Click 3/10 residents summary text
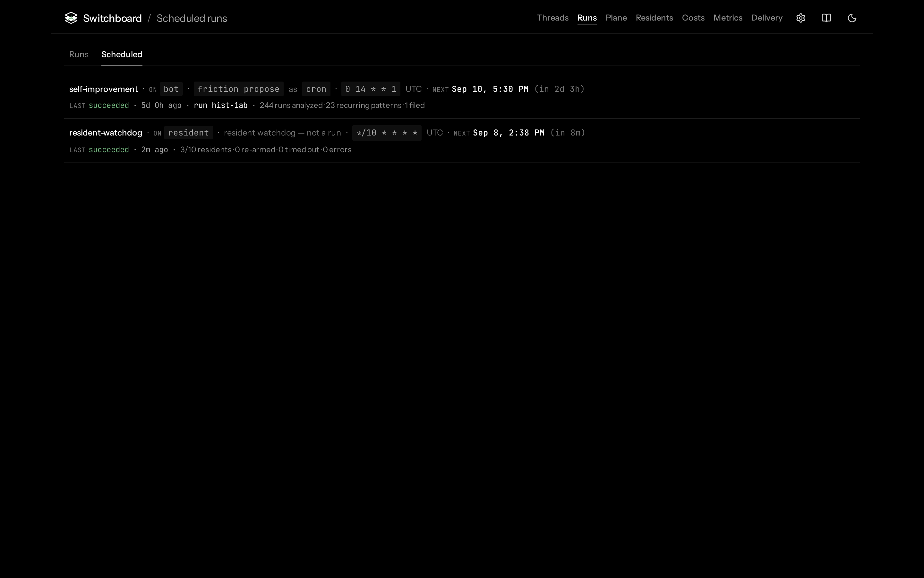924x578 pixels. pyautogui.click(x=206, y=149)
